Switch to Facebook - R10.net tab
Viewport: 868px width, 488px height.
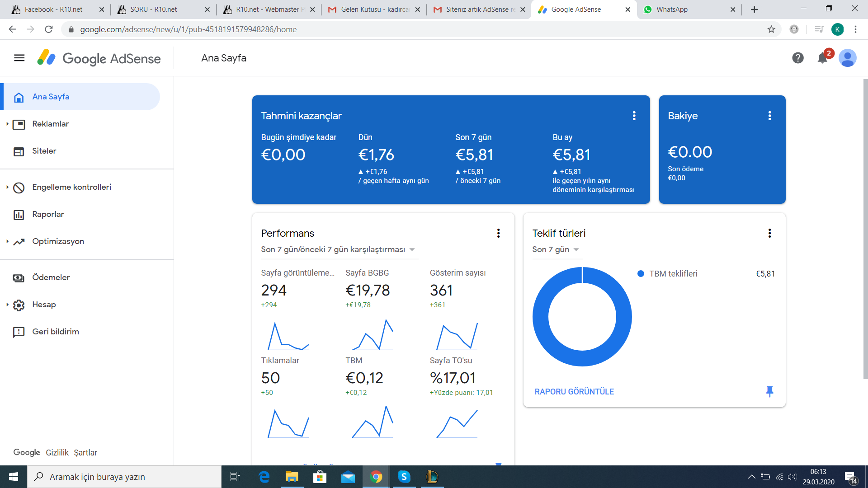click(x=57, y=9)
